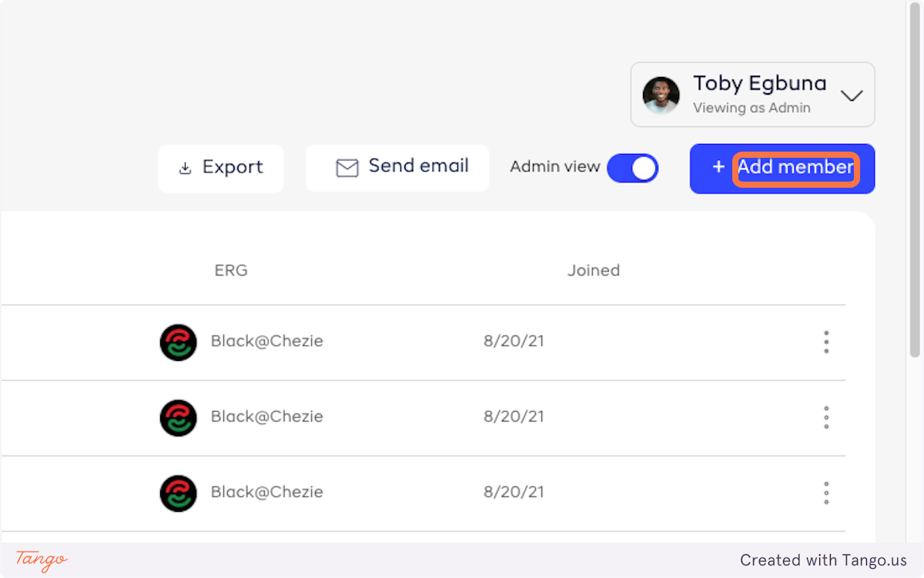Click the Created with Tango.us link

pyautogui.click(x=823, y=560)
